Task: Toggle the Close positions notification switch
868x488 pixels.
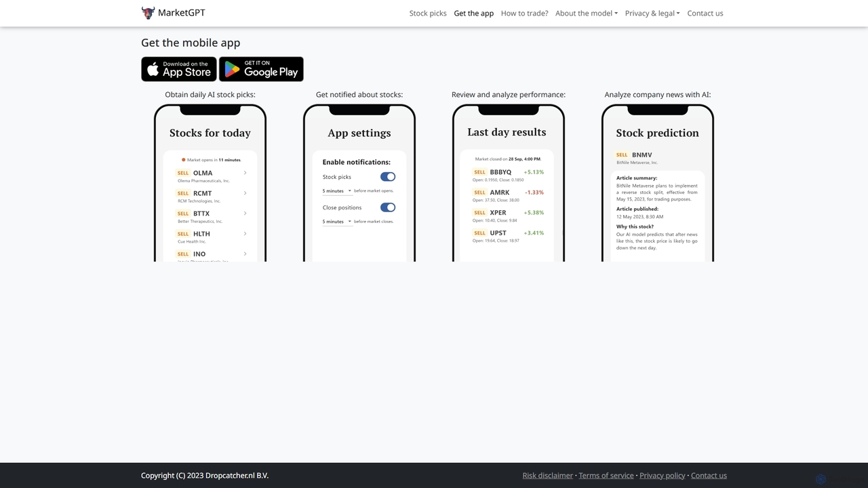Action: pos(388,207)
